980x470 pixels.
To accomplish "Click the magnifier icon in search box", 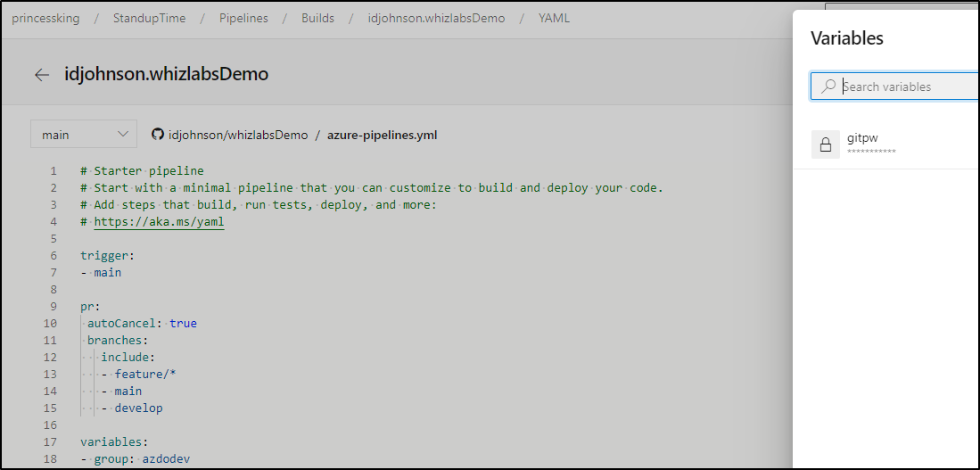I will point(828,87).
